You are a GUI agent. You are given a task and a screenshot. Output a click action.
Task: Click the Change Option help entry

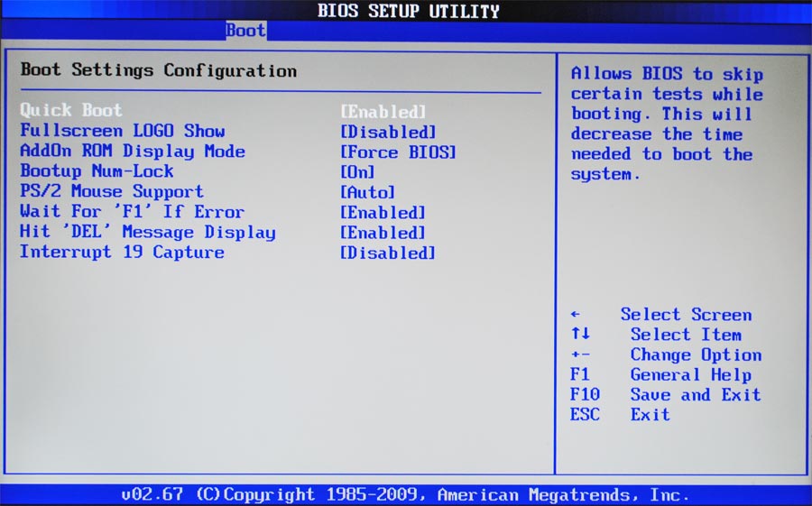[696, 354]
